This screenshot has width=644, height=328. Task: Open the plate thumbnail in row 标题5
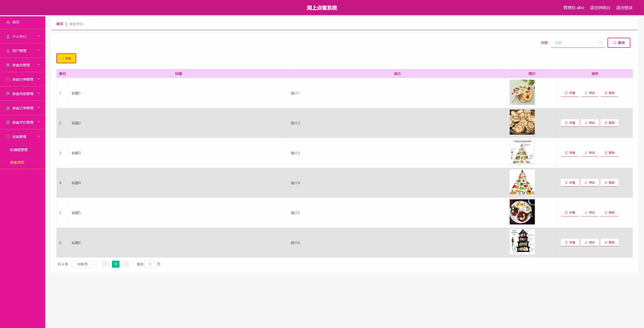click(x=522, y=212)
